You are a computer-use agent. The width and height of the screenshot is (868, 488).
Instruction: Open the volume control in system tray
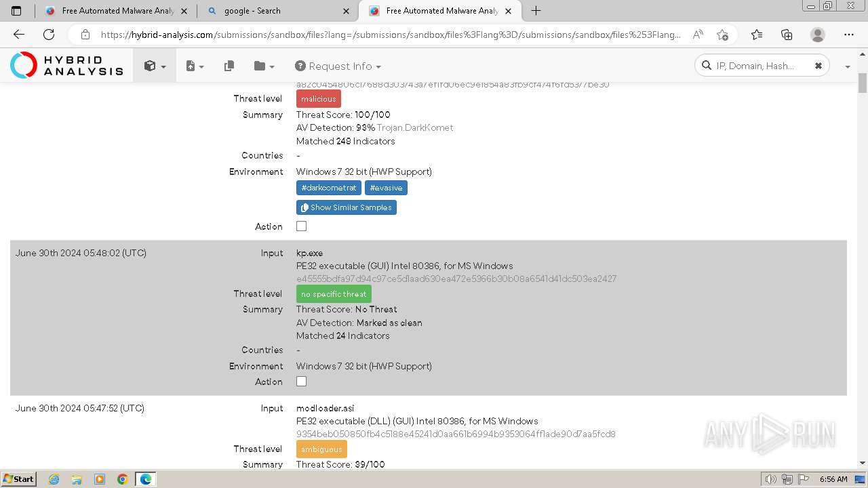[771, 479]
